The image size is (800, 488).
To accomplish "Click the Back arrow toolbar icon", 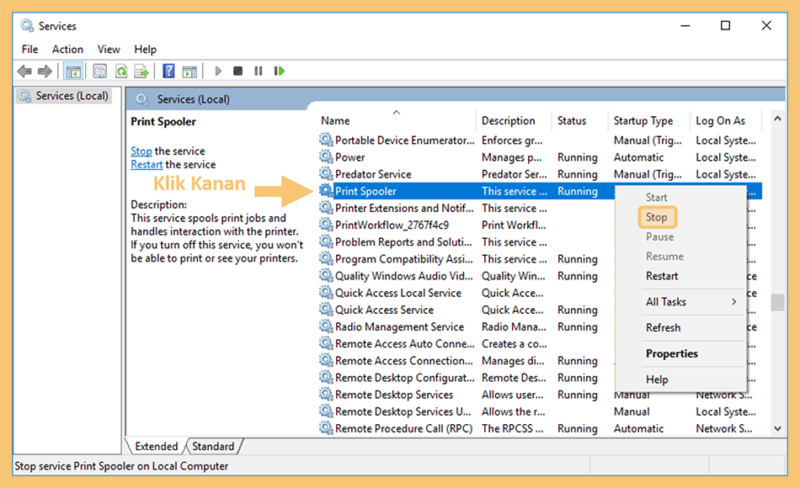I will point(24,71).
